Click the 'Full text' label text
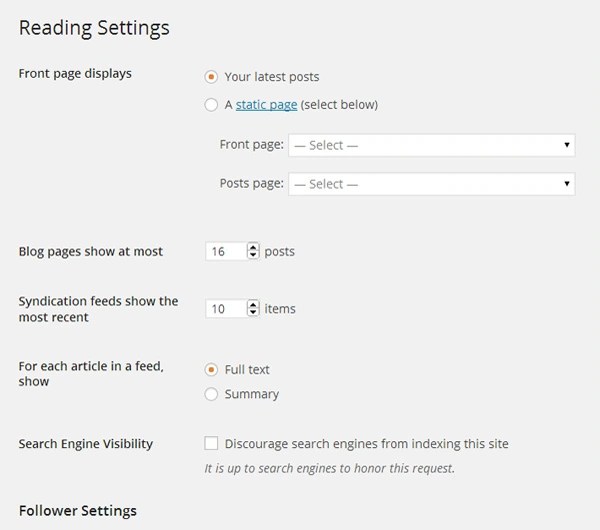 (247, 369)
